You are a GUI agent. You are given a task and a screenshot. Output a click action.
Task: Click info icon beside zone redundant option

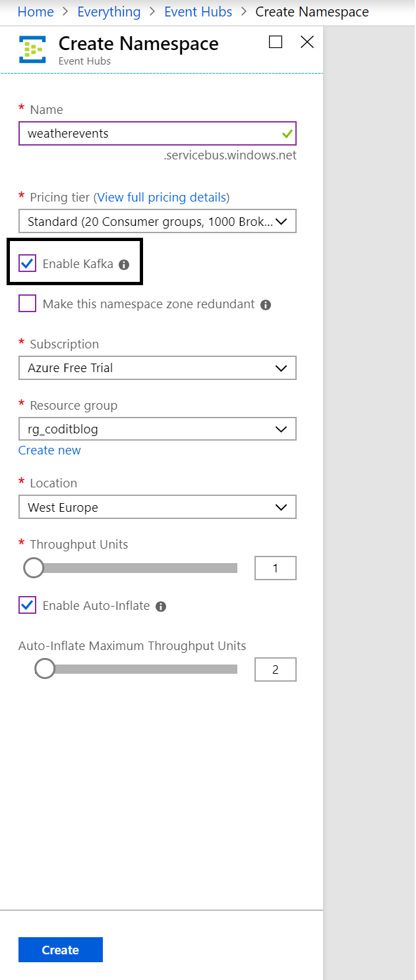pyautogui.click(x=266, y=305)
